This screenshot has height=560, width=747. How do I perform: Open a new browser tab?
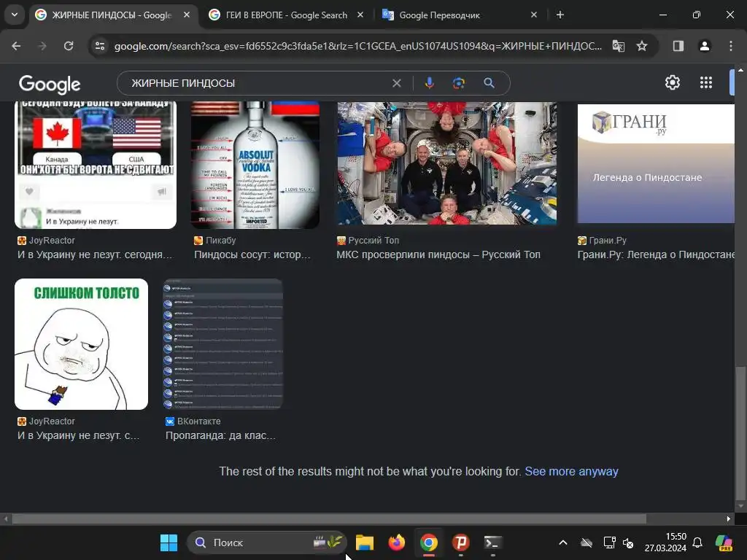click(x=560, y=15)
